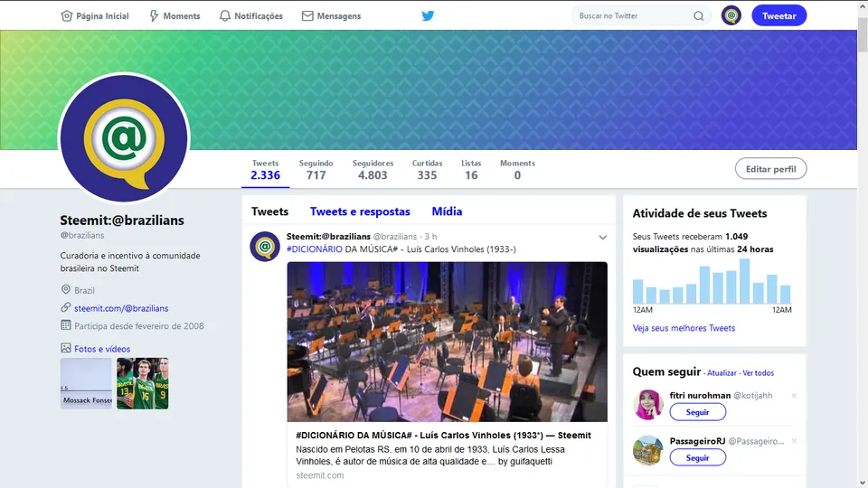Open Página Inicial home link
The height and width of the screenshot is (488, 868).
pyautogui.click(x=95, y=16)
